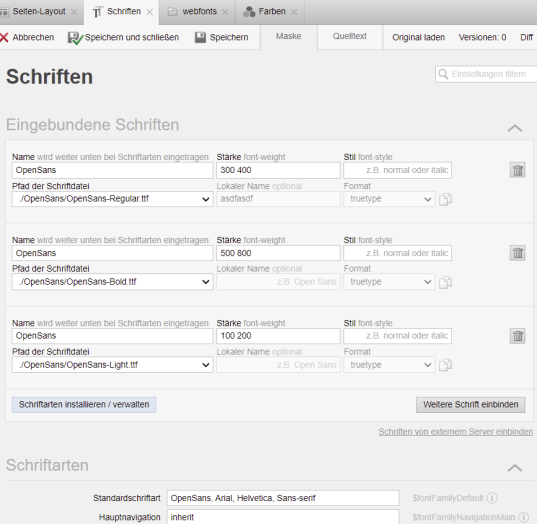Click Schriftarten installieren / verwalten button
Viewport: 537px width, 524px height.
pos(84,405)
